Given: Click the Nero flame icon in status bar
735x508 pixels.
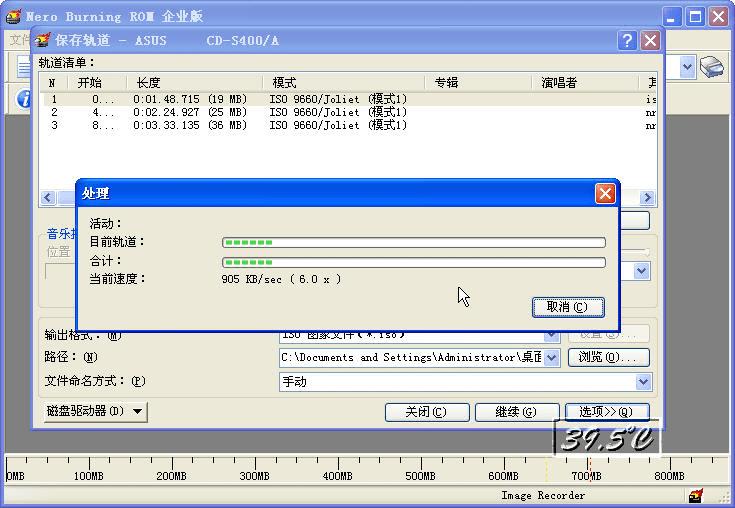Looking at the screenshot, I should point(696,495).
